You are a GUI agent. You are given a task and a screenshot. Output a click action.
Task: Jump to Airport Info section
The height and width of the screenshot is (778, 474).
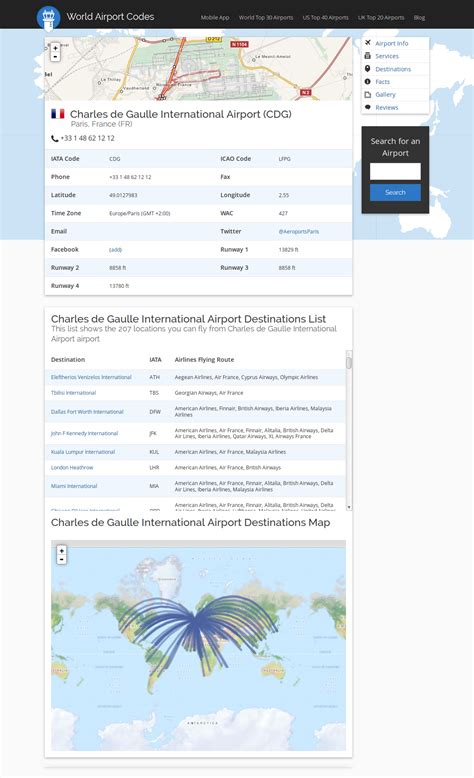392,44
